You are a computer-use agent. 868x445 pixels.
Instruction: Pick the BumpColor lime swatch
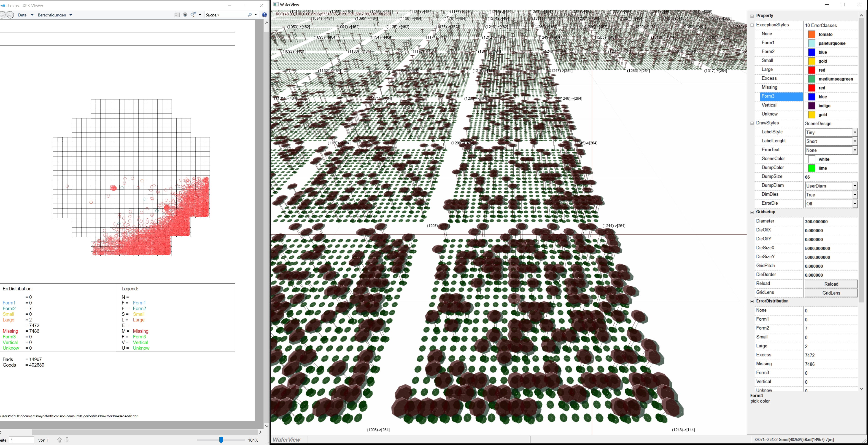click(812, 168)
